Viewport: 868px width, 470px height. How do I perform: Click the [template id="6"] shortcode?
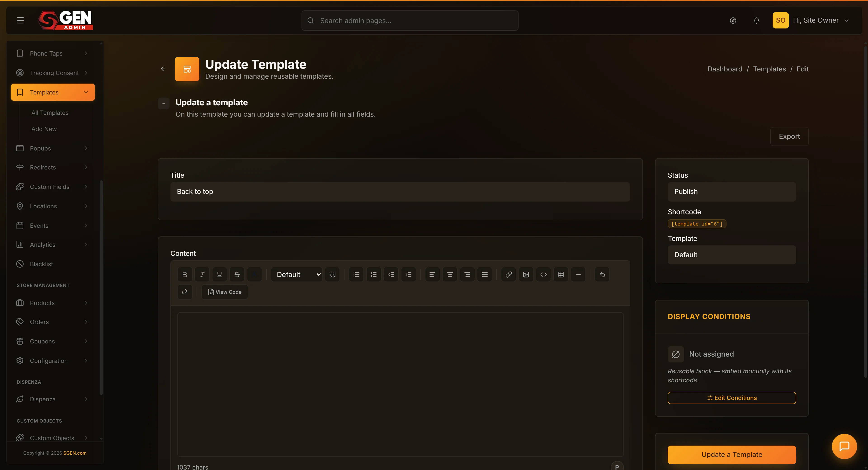[x=697, y=224]
